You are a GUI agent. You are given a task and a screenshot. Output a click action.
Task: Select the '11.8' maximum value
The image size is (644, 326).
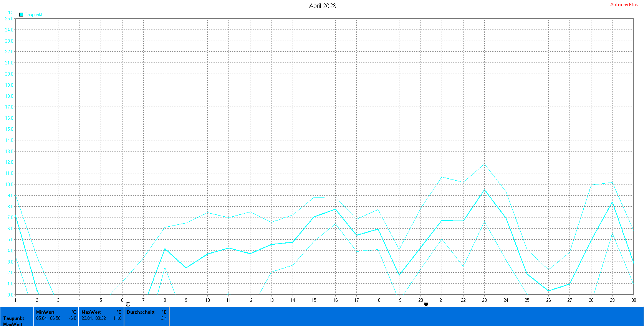coord(118,318)
